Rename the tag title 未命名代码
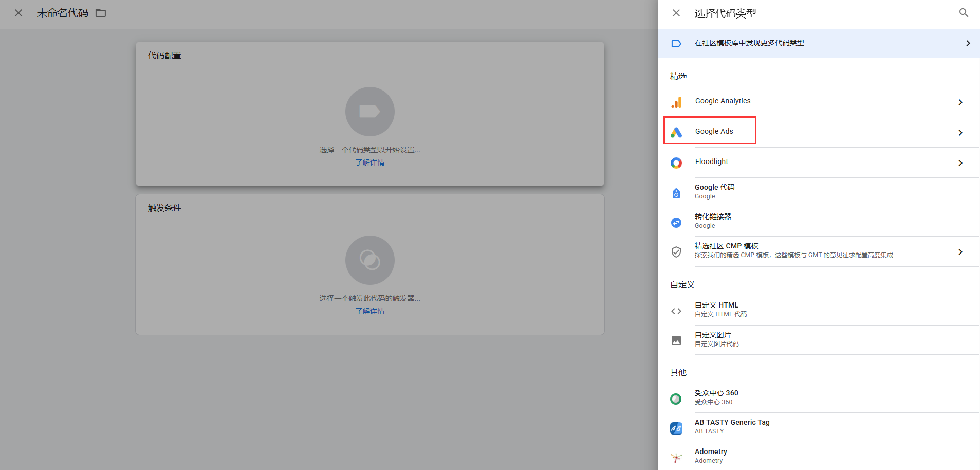The height and width of the screenshot is (470, 980). [x=63, y=13]
